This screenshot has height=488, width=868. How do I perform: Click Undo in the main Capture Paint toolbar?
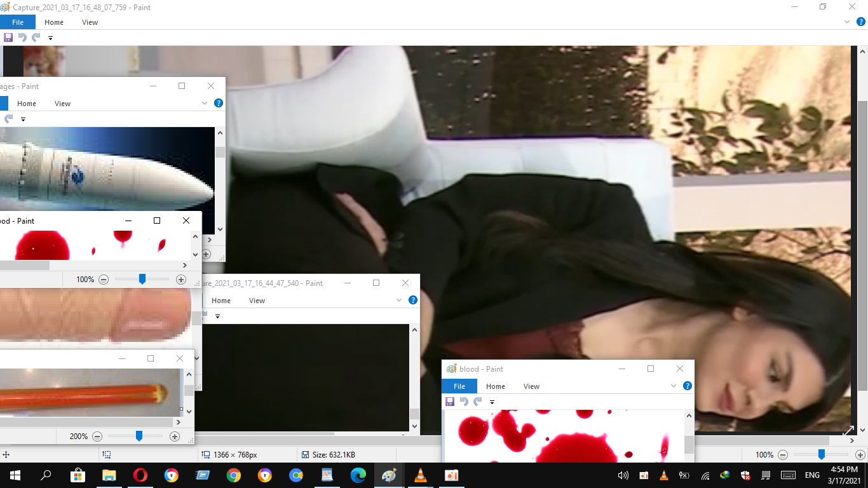click(x=22, y=37)
